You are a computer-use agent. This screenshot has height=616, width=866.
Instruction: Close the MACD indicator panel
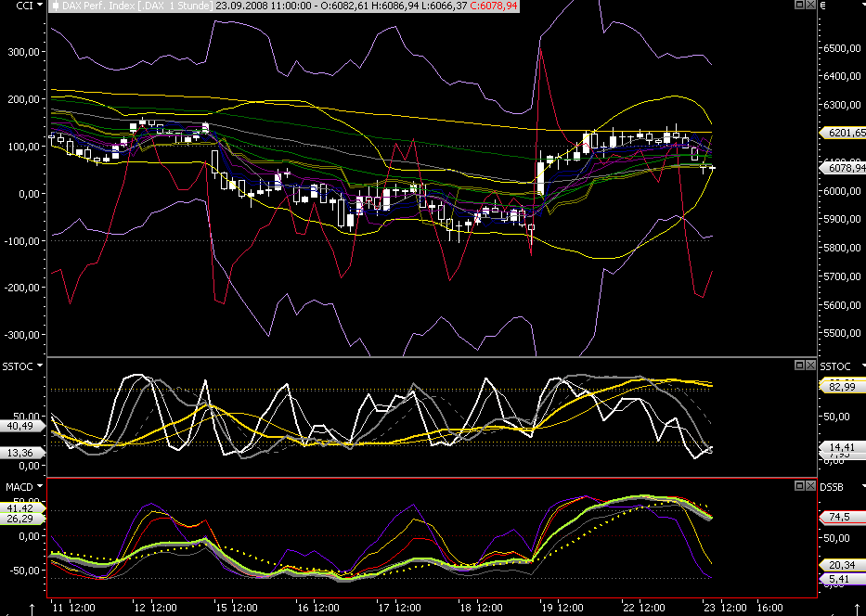click(810, 485)
